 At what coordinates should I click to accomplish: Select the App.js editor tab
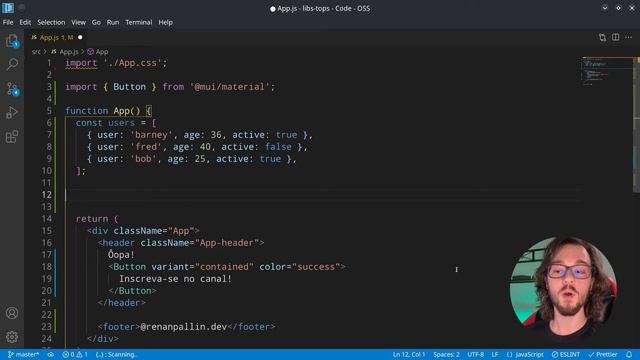56,37
